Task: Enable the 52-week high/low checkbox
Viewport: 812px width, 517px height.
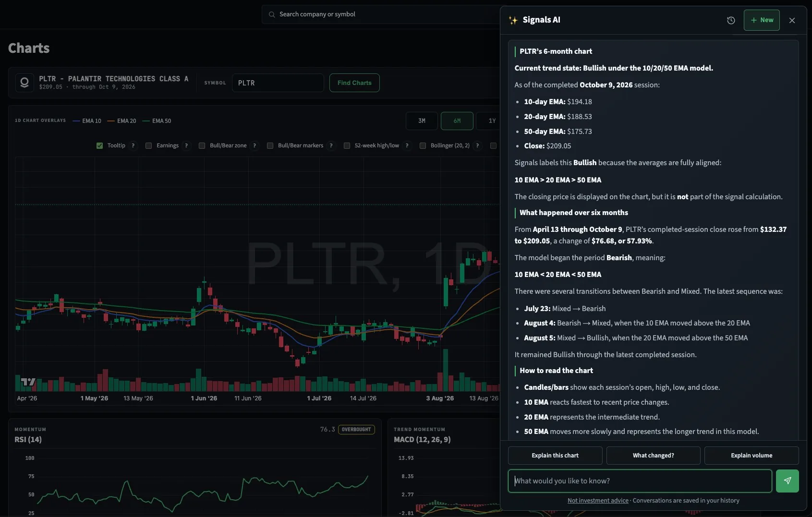Action: click(347, 145)
